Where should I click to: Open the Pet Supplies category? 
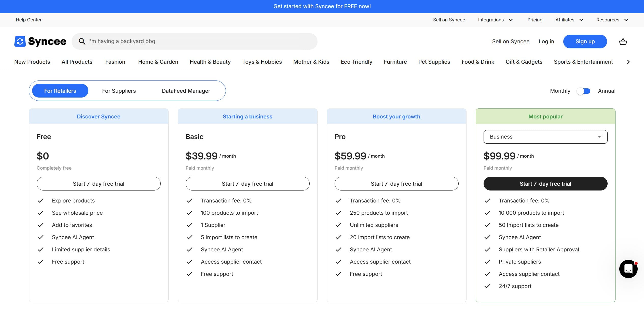pos(434,62)
